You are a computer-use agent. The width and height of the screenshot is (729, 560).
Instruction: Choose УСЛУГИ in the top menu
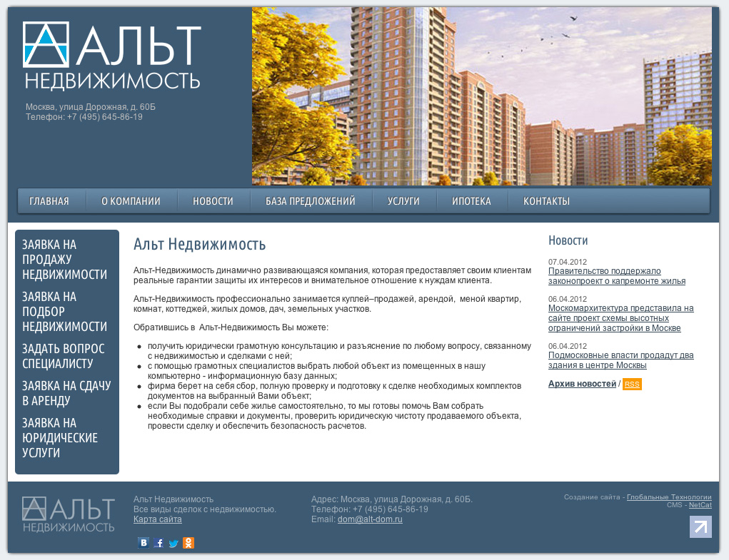(403, 201)
